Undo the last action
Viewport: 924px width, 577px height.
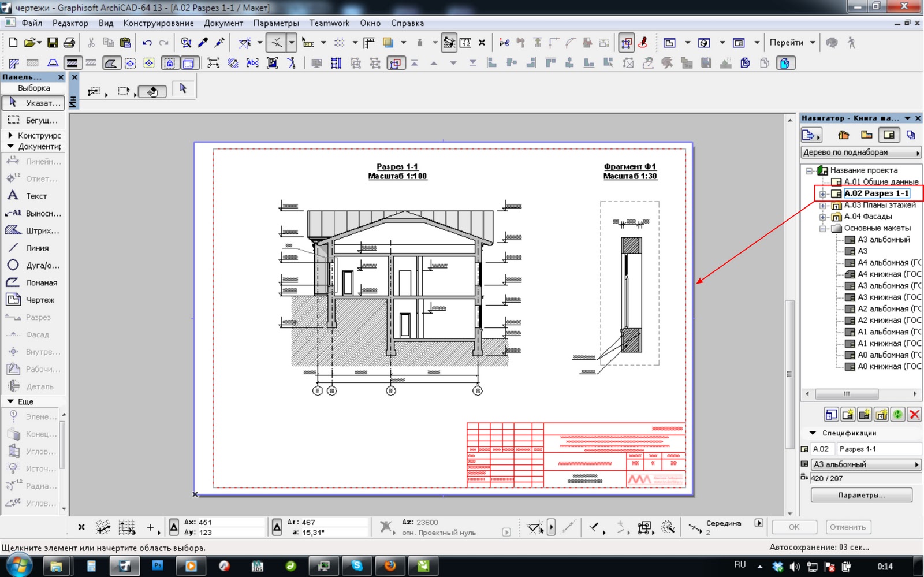[x=147, y=43]
